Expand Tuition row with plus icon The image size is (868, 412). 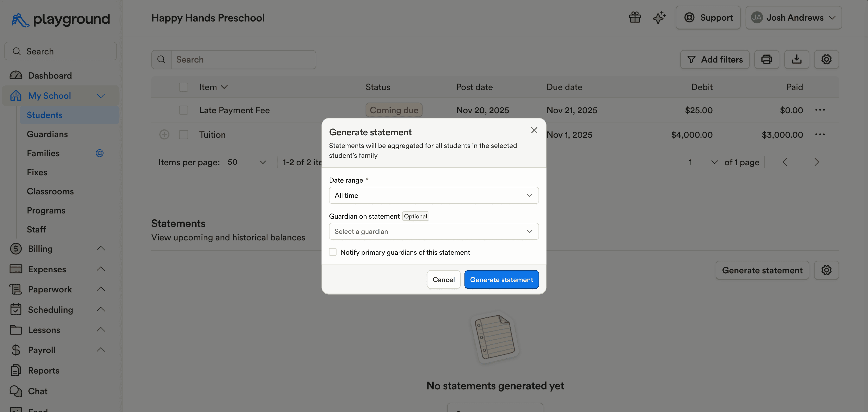tap(164, 135)
